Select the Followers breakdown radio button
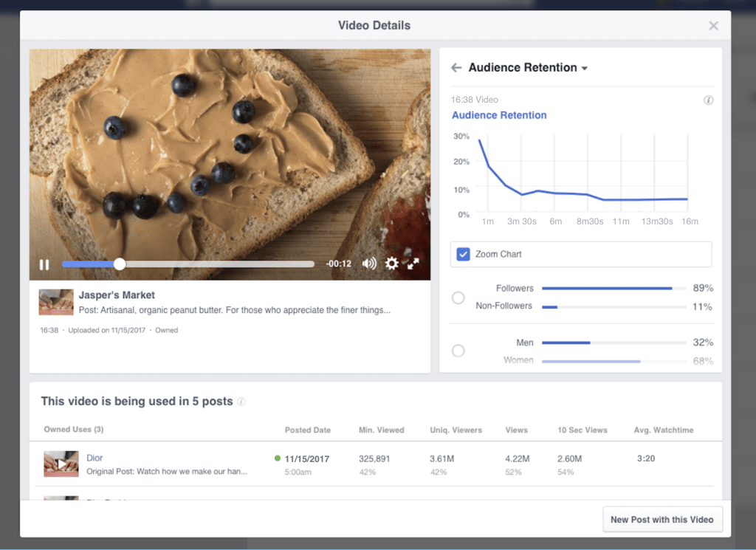The image size is (756, 550). click(x=458, y=297)
